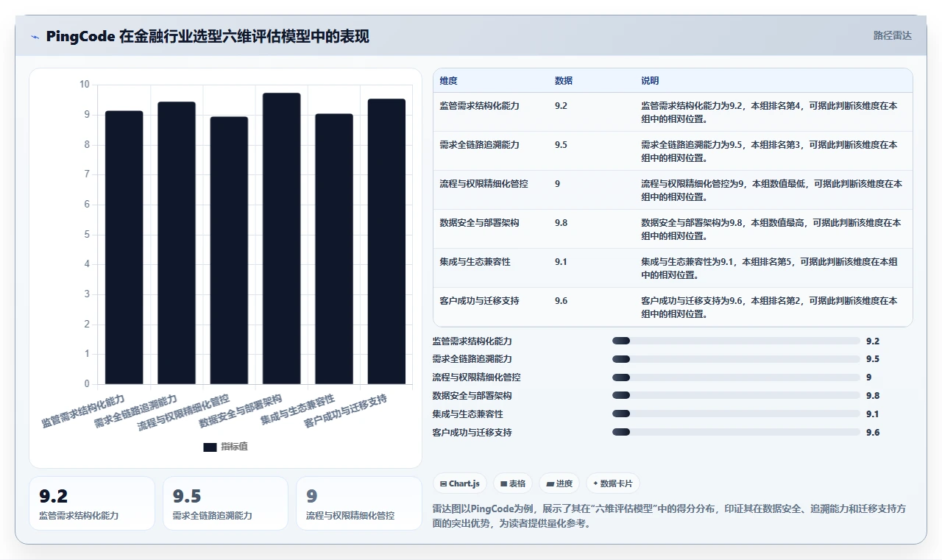Select the 数据卡片 tag chip

(613, 483)
